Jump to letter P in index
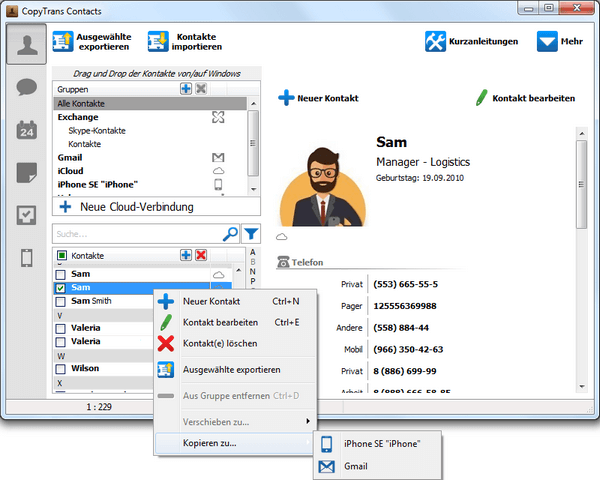Viewport: 600px width, 480px height. pos(253,281)
